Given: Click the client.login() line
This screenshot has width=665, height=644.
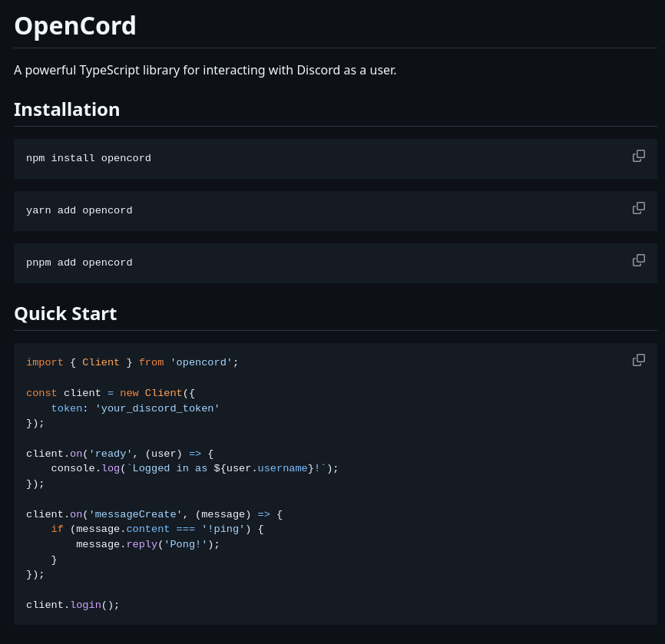Looking at the screenshot, I should click(73, 605).
